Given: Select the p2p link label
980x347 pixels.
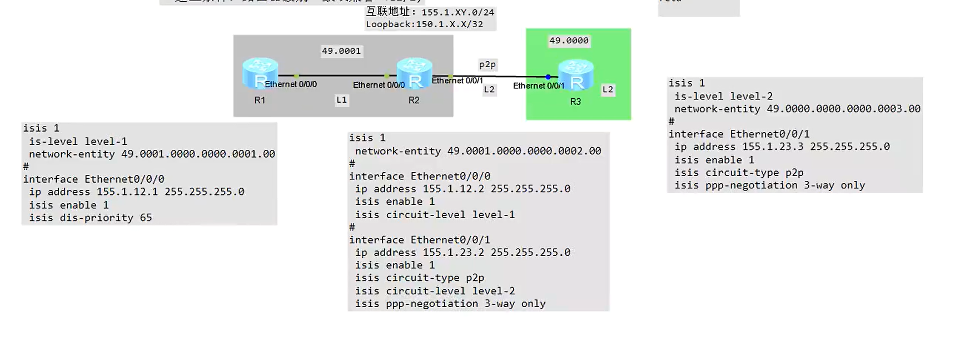Looking at the screenshot, I should (487, 64).
